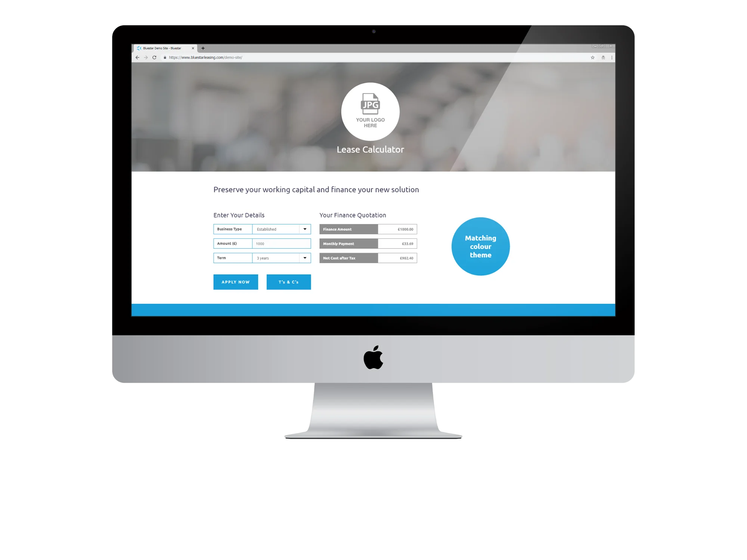Viewport: 747px width, 560px height.
Task: Select the 3 years term option
Action: tap(279, 258)
